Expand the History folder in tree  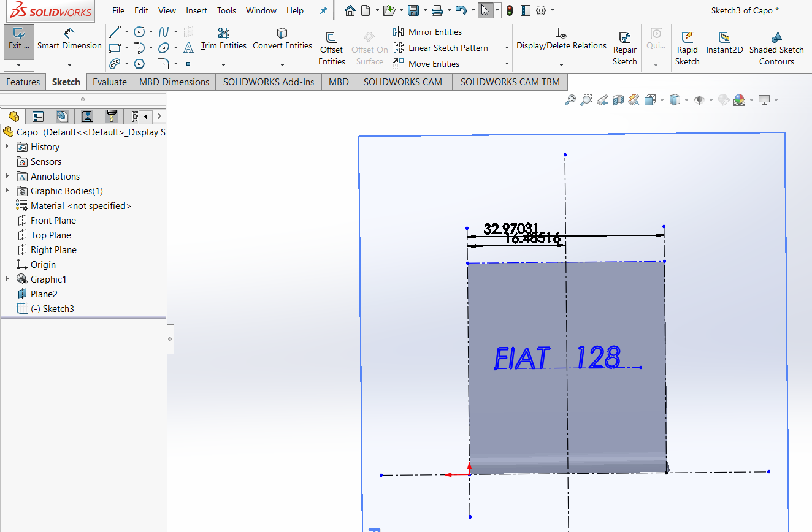(x=7, y=147)
